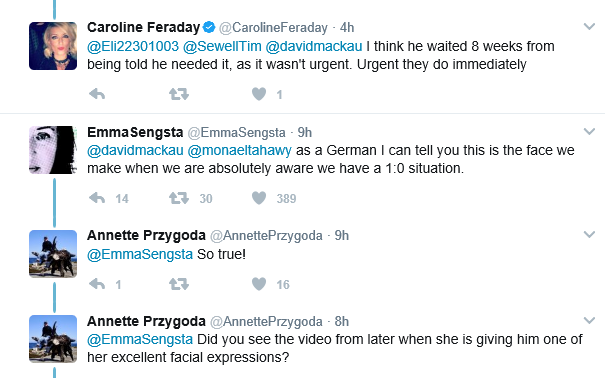The width and height of the screenshot is (605, 378).
Task: Retweet Caroline Feraday's tweet
Action: [x=179, y=94]
